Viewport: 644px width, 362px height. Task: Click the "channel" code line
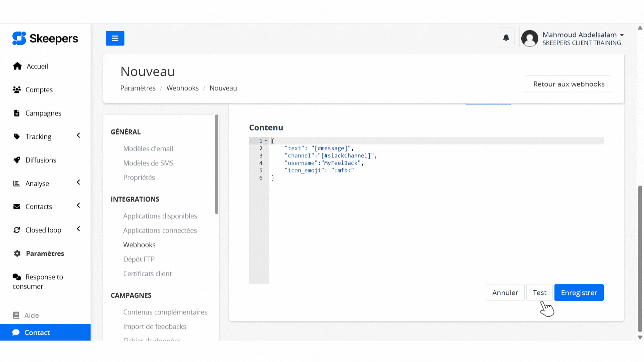(x=331, y=156)
